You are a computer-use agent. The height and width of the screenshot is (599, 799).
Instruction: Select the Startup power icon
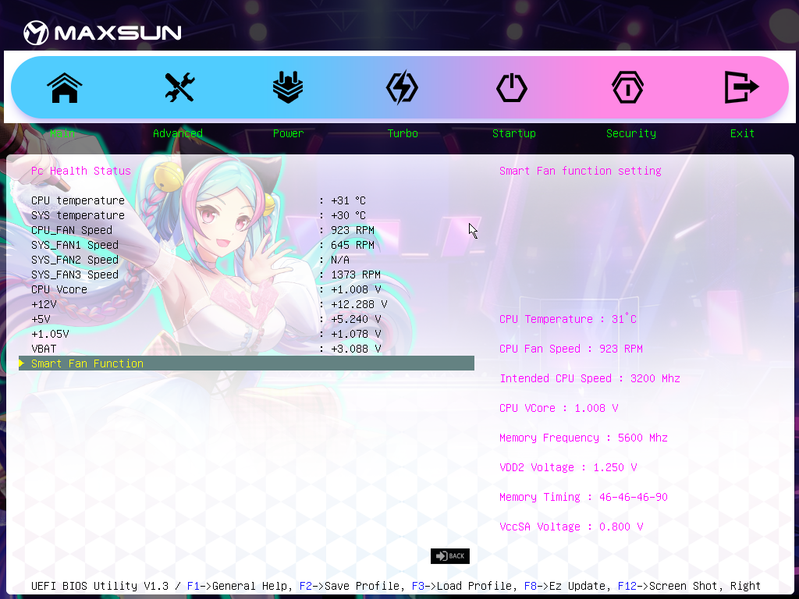(512, 88)
